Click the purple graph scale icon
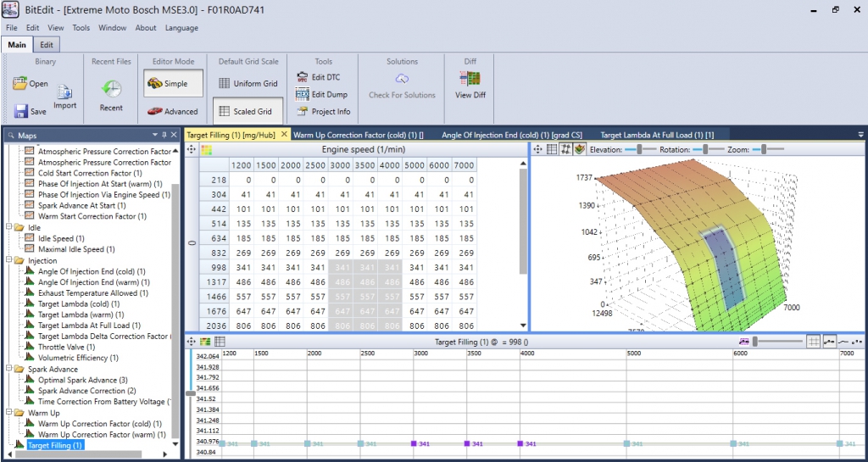868x462 pixels. [744, 342]
